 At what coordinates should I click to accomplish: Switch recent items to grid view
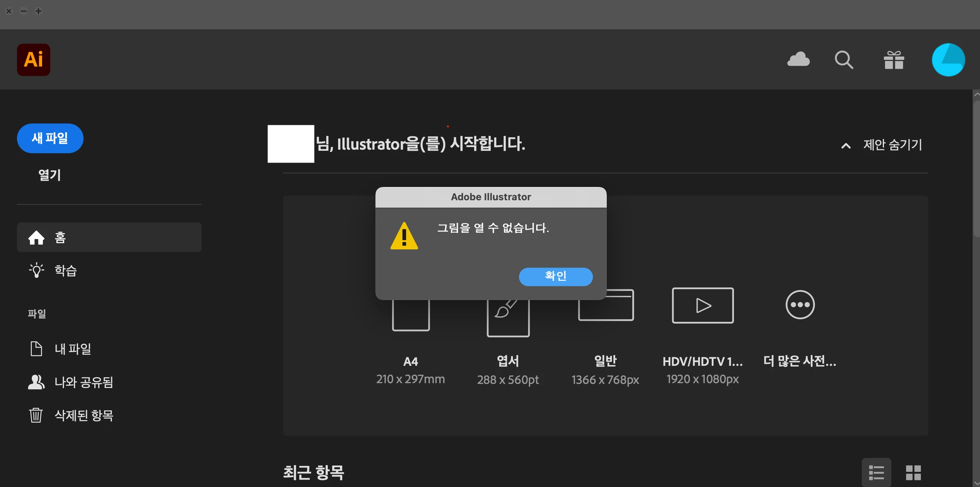point(913,473)
